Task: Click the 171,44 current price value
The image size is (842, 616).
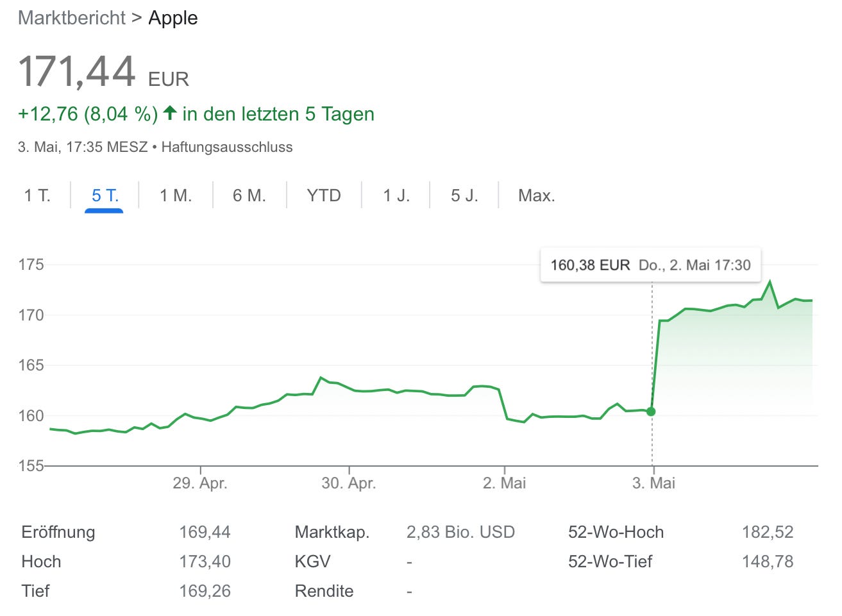Action: (x=77, y=71)
